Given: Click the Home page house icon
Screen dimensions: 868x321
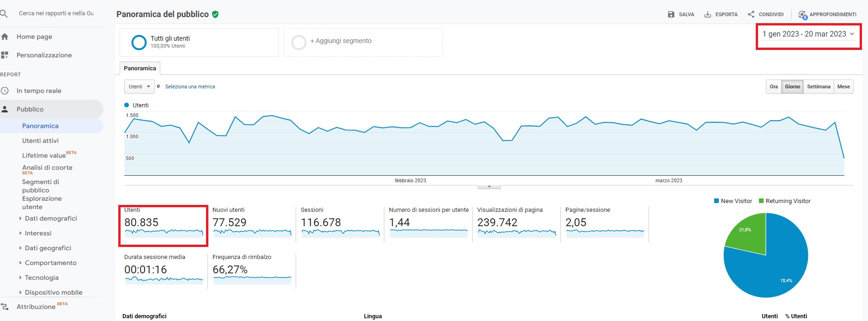Looking at the screenshot, I should coord(5,37).
